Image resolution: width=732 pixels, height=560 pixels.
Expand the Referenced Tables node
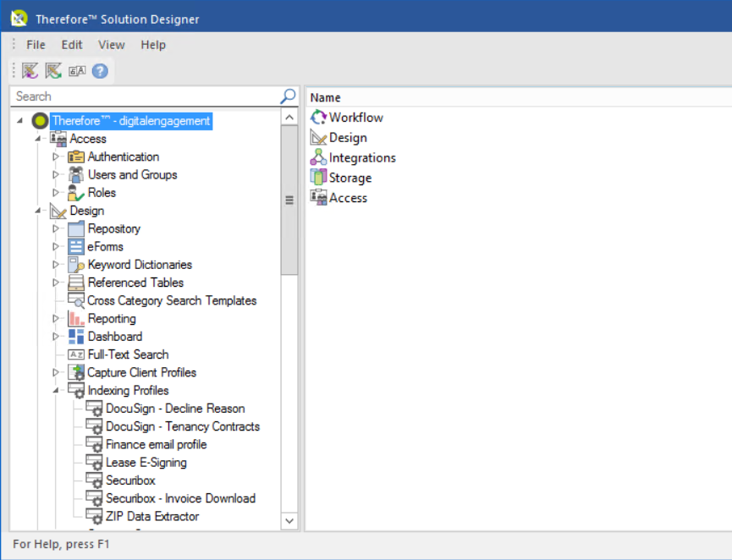point(56,283)
